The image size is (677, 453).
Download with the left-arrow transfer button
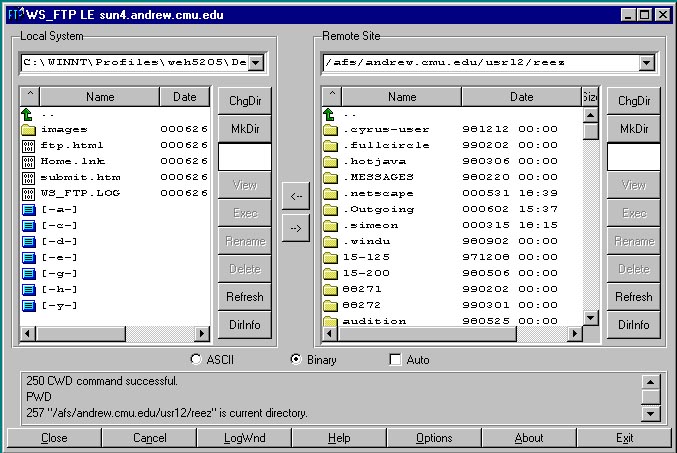click(x=296, y=196)
